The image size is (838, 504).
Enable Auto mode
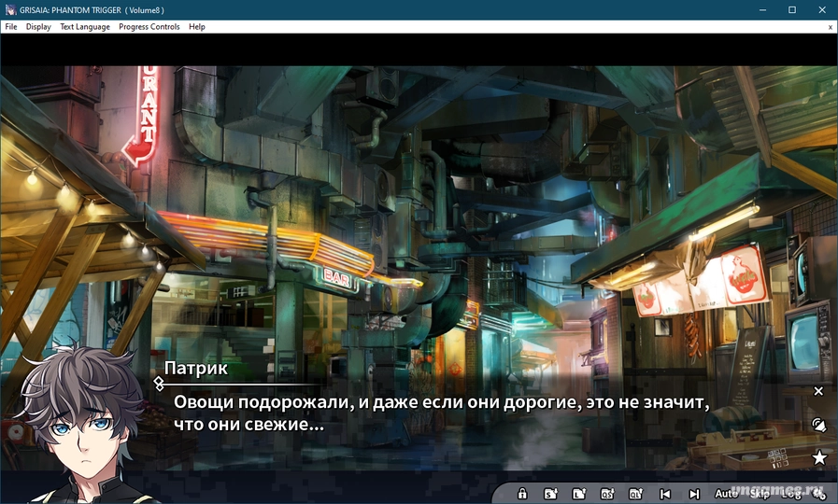click(x=726, y=494)
